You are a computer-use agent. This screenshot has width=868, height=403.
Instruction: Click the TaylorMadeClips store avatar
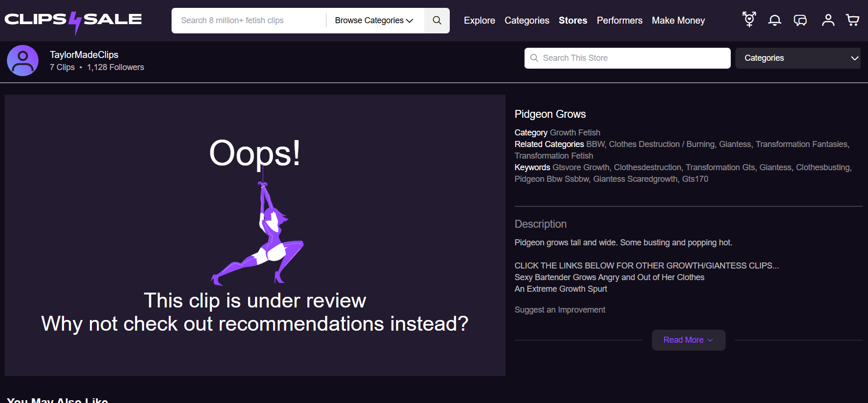coord(23,60)
